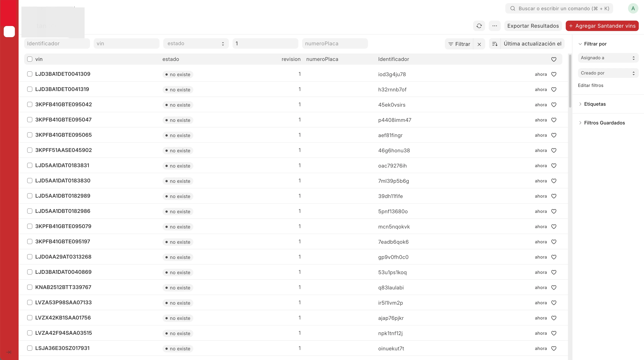The width and height of the screenshot is (644, 360).
Task: Click the numeroPlaca filter field
Action: (x=335, y=43)
